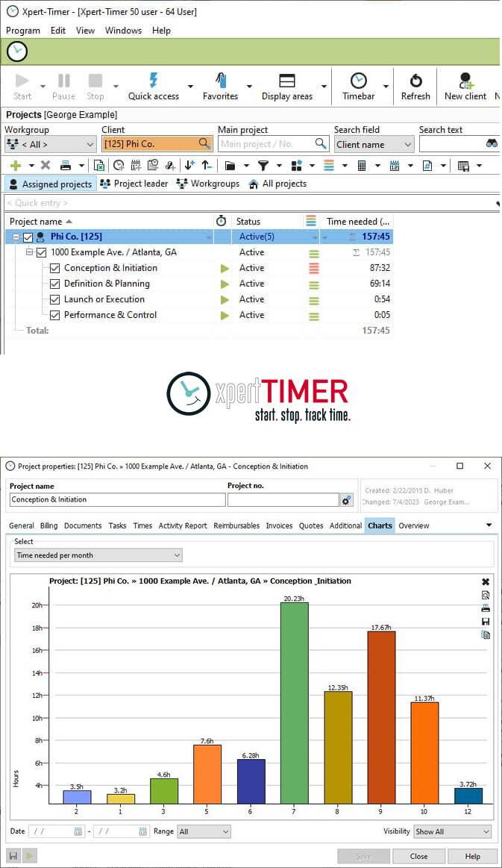Open the Visibility Show All dropdown

click(453, 831)
